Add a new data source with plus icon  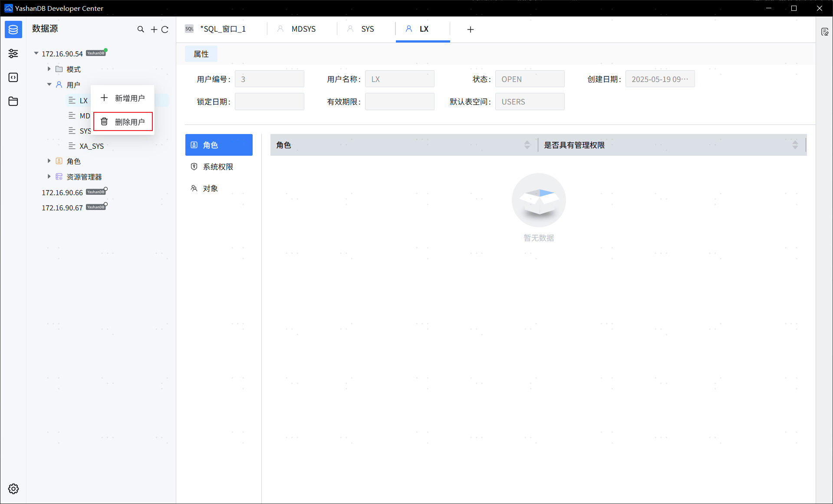pos(154,29)
